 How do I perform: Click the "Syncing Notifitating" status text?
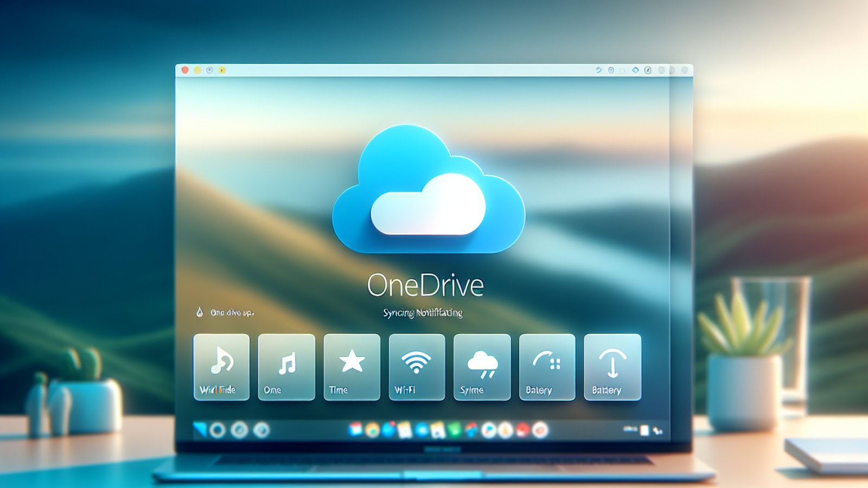(x=423, y=313)
